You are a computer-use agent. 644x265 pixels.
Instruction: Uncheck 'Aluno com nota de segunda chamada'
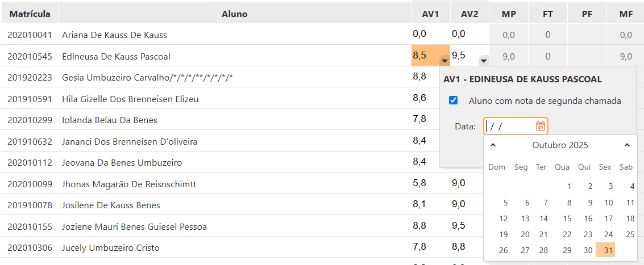coord(454,100)
